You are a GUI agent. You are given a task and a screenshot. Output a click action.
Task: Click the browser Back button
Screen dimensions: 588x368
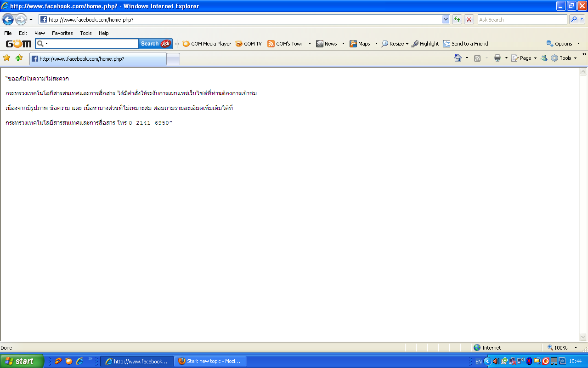[8, 20]
